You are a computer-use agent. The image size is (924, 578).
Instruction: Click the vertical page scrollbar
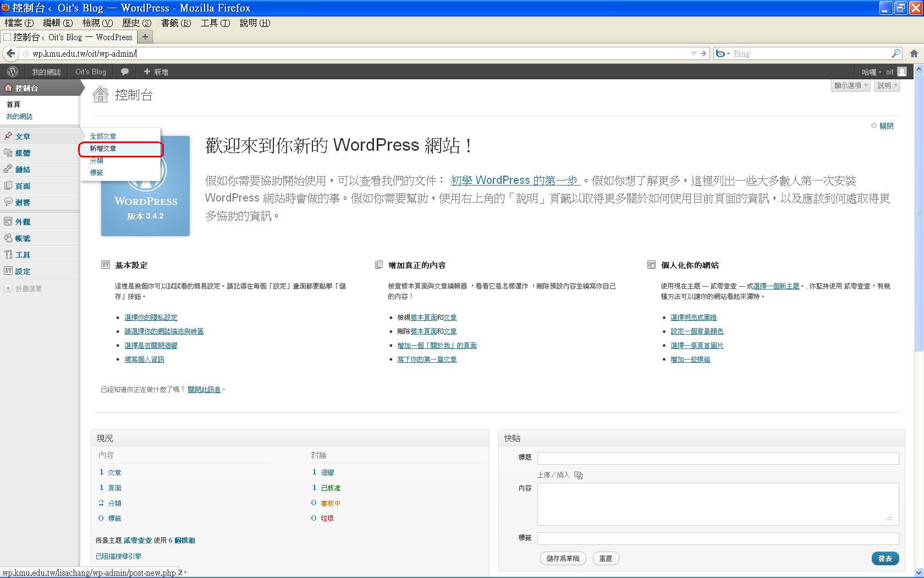pyautogui.click(x=919, y=212)
